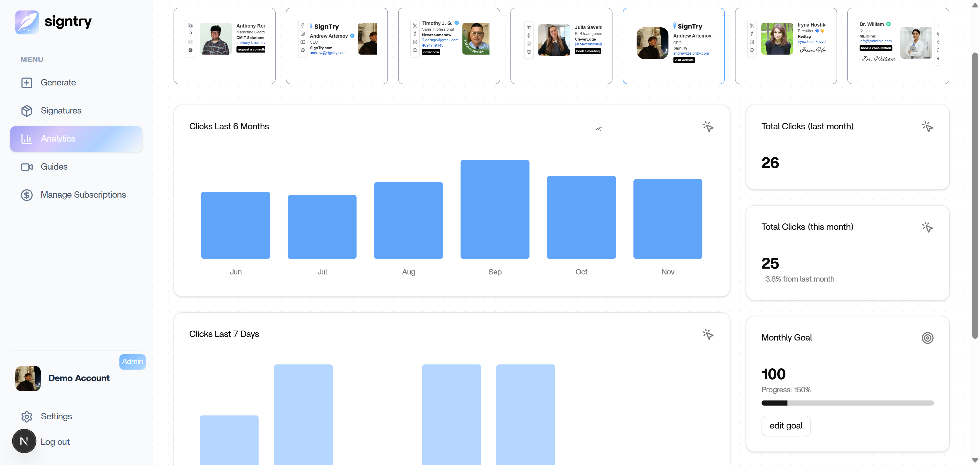Screen dimensions: 980x465
Task: Click the Signatures box icon
Action: pos(27,111)
